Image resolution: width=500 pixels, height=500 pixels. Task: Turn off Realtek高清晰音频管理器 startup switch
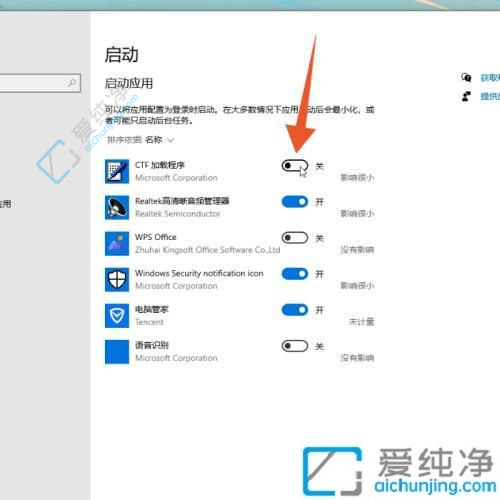tap(295, 202)
